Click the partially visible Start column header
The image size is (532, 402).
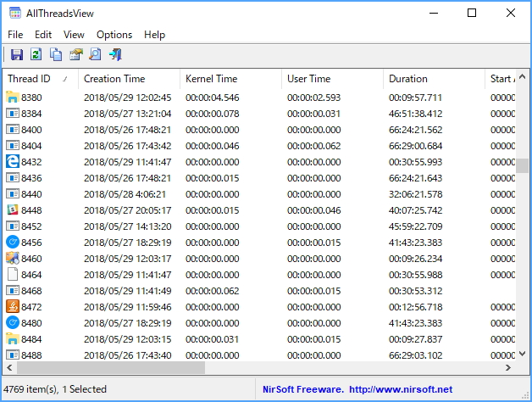coord(502,79)
